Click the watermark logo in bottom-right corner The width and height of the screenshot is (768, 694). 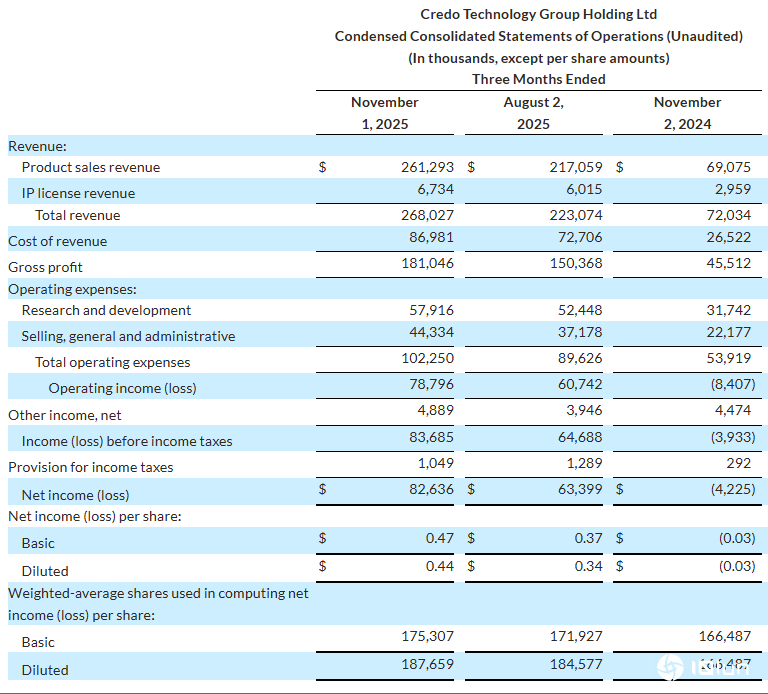[701, 666]
